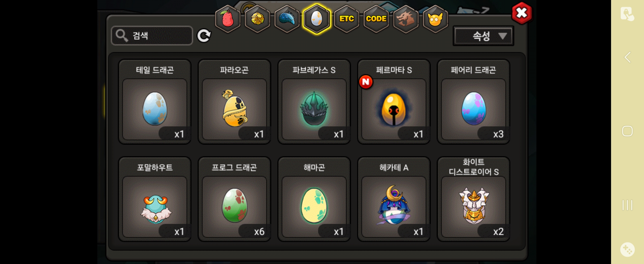Open the red fruit food tab
The height and width of the screenshot is (264, 644).
[x=228, y=19]
